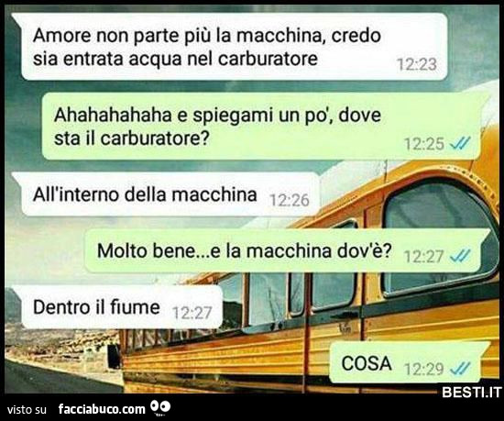Open the facciabuco.com link
This screenshot has height=421, width=504.
coord(102,409)
